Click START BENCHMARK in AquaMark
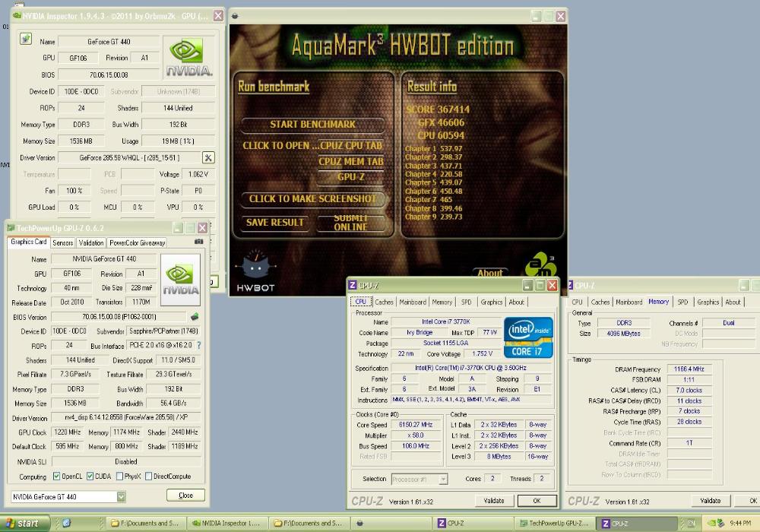This screenshot has width=760, height=532. (312, 125)
